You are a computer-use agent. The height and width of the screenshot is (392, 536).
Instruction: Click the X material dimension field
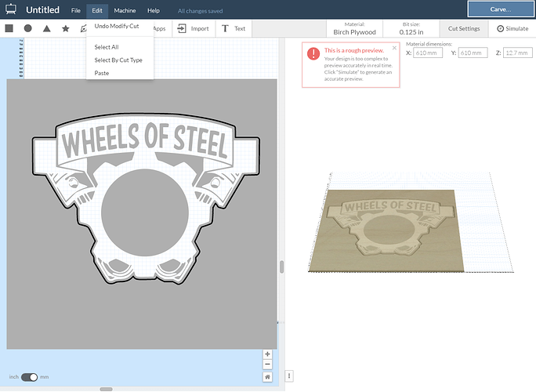coord(428,53)
